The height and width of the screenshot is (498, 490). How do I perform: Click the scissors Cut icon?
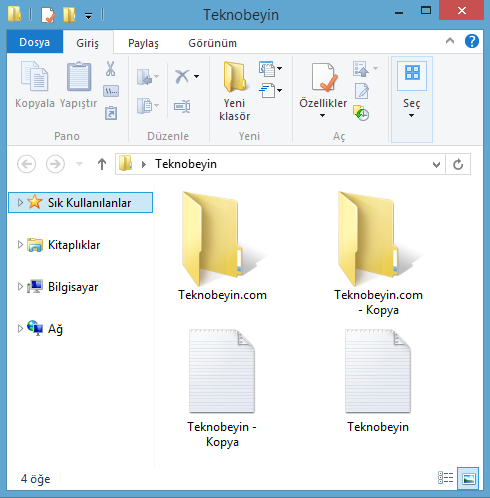click(x=110, y=69)
